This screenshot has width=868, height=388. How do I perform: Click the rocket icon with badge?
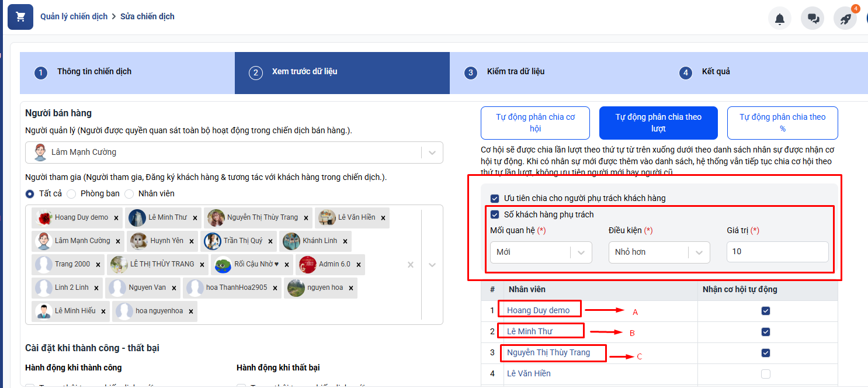coord(845,19)
